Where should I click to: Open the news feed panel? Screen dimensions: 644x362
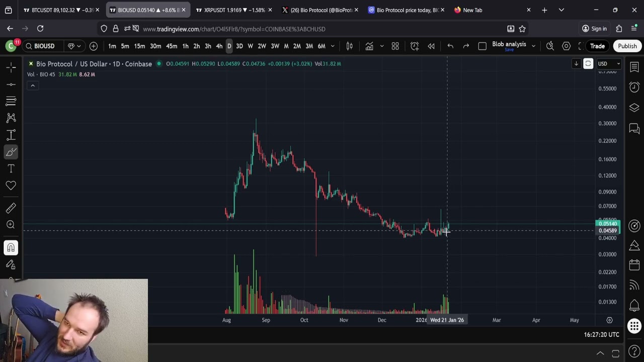pos(634,286)
